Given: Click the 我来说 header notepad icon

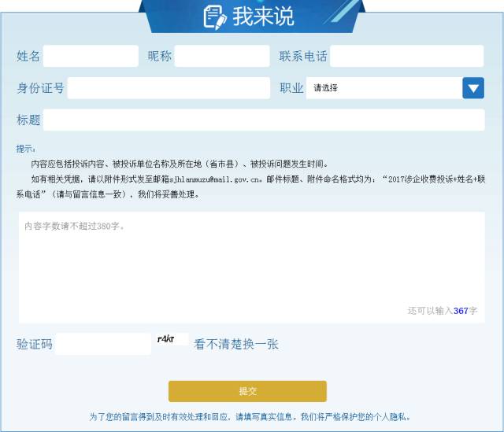Looking at the screenshot, I should click(215, 17).
